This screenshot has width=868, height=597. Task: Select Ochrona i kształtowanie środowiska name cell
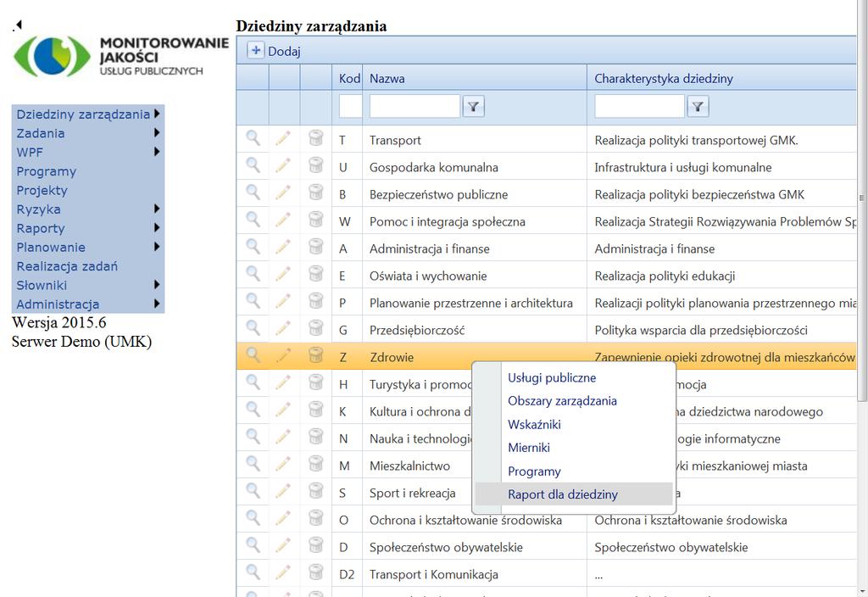pos(465,520)
